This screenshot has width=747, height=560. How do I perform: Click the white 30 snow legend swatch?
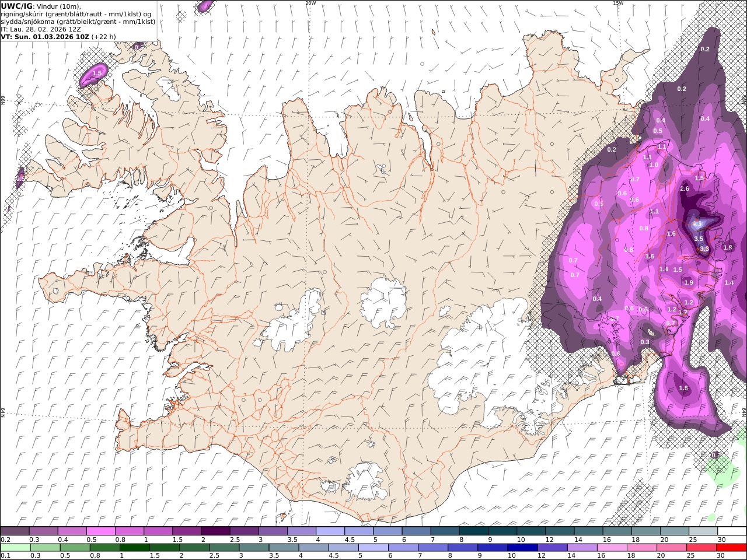[732, 531]
